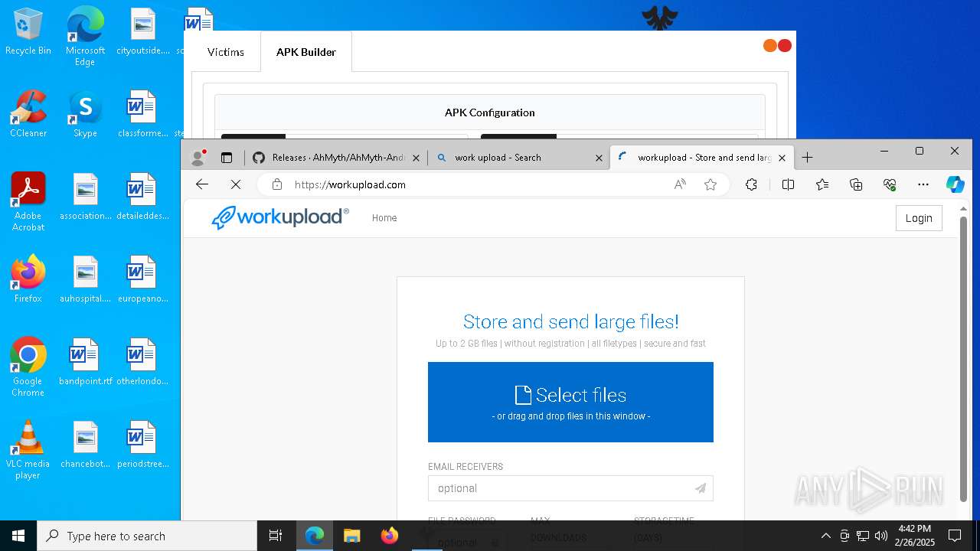The width and height of the screenshot is (980, 551).
Task: Select the APK Builder tab in AhMyth
Action: pos(306,52)
